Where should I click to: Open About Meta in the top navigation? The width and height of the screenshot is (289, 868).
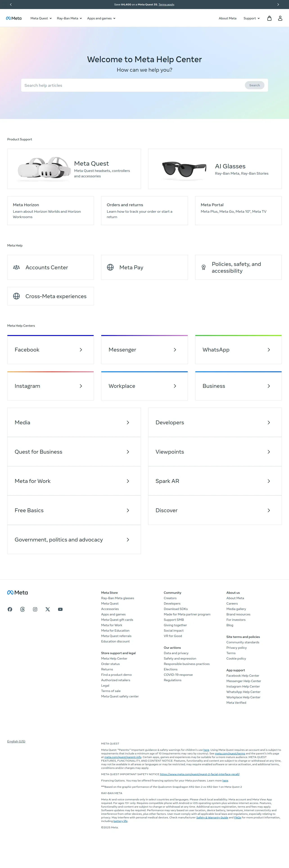[x=227, y=18]
